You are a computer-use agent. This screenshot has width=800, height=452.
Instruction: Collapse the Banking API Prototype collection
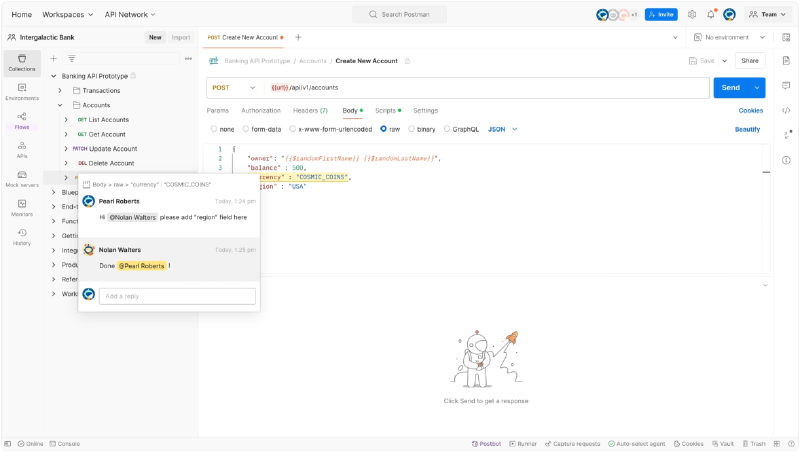[54, 76]
